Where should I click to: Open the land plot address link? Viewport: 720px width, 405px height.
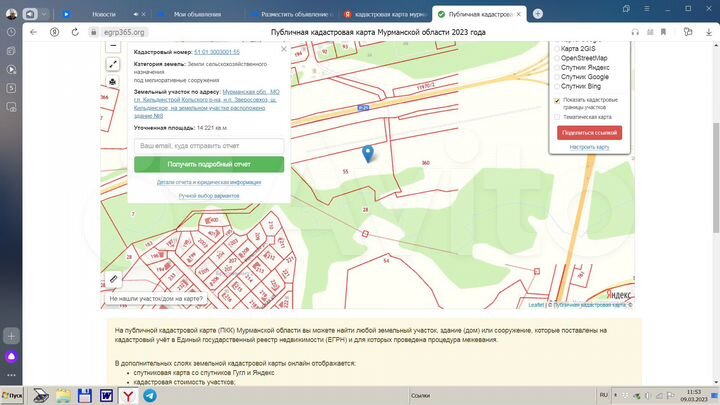[x=207, y=104]
